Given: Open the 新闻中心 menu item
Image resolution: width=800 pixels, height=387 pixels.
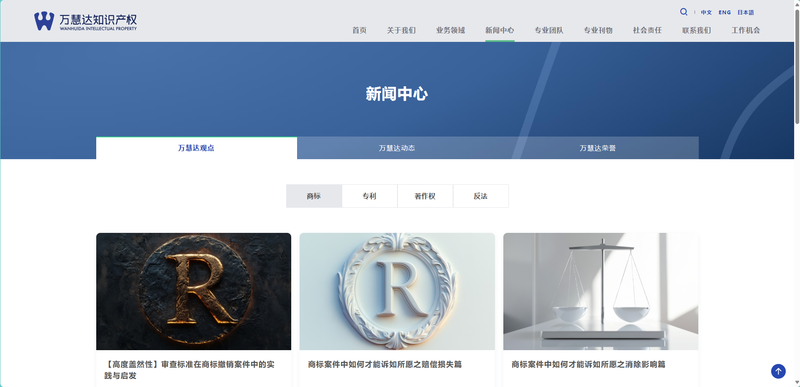Looking at the screenshot, I should 499,30.
